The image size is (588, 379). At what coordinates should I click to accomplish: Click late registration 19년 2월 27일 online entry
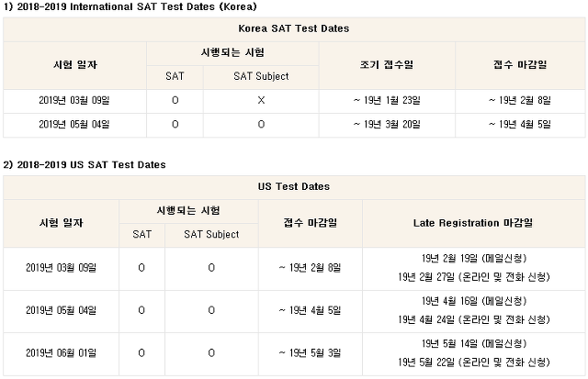474,277
